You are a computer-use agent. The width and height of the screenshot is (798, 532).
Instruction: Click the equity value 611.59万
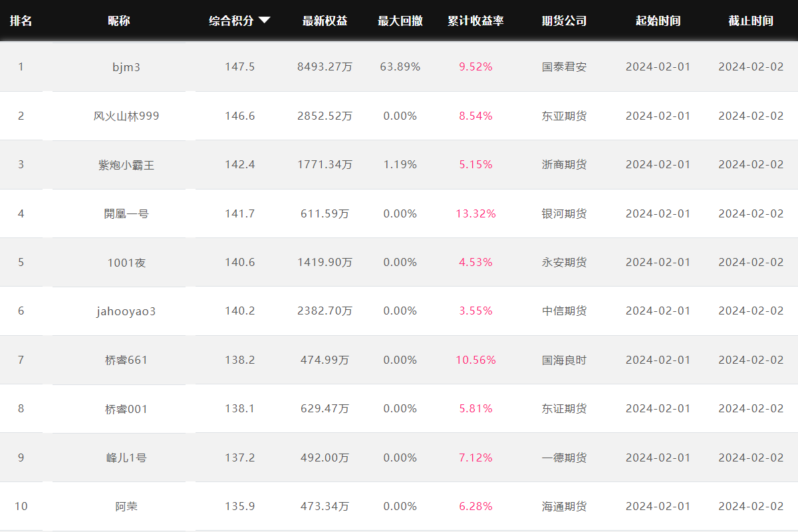coord(325,213)
